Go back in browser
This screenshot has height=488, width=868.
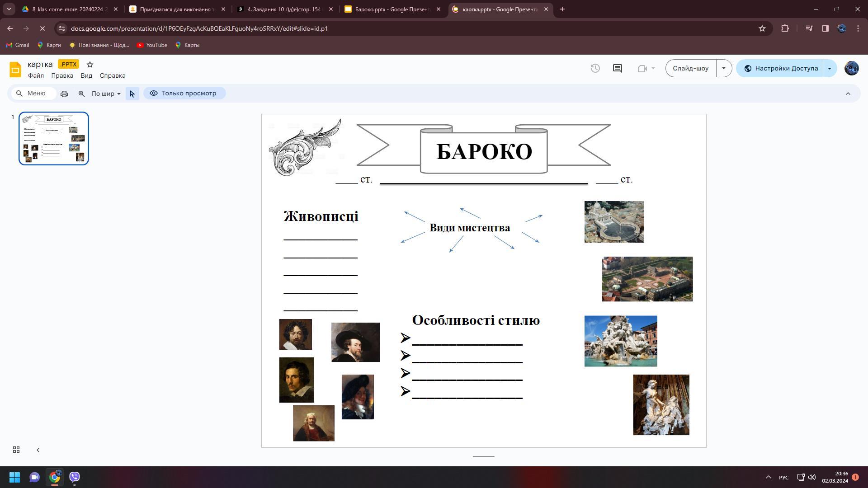point(10,28)
